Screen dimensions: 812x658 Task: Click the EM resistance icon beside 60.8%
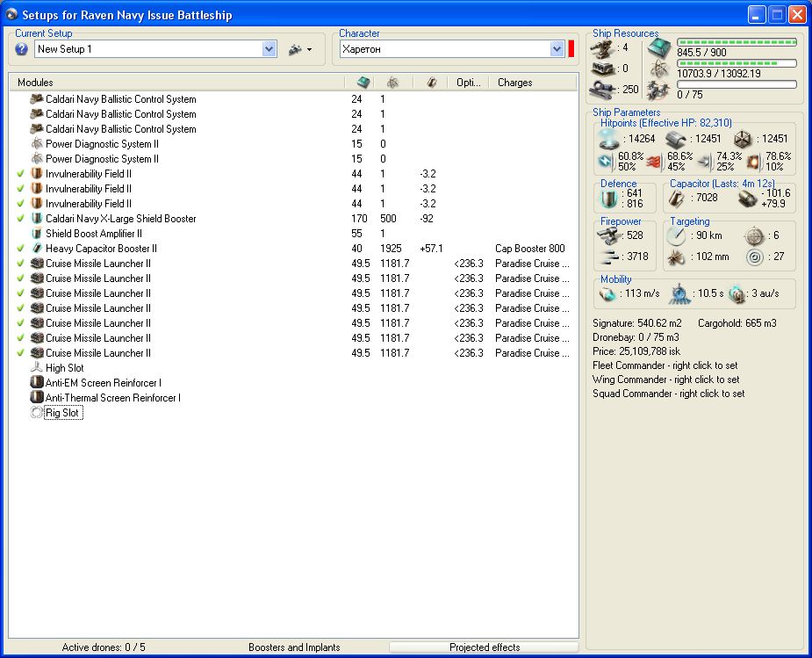tap(606, 161)
